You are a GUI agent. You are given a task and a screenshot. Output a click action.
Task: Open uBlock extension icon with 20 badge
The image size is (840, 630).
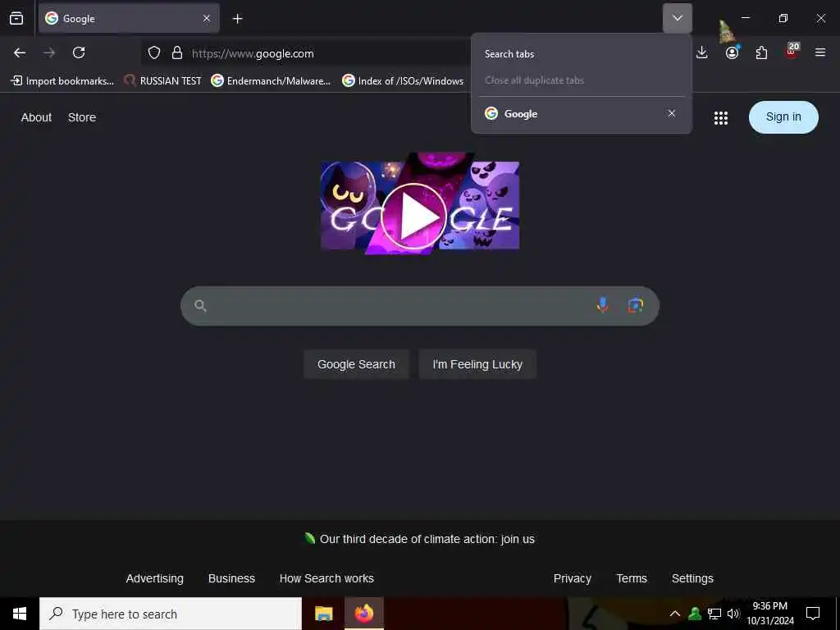click(792, 51)
